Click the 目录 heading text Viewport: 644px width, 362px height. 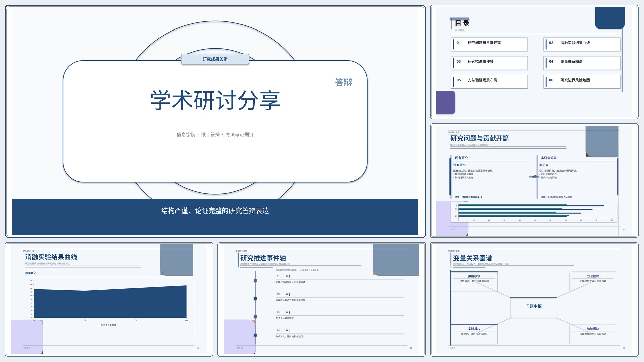coord(462,23)
